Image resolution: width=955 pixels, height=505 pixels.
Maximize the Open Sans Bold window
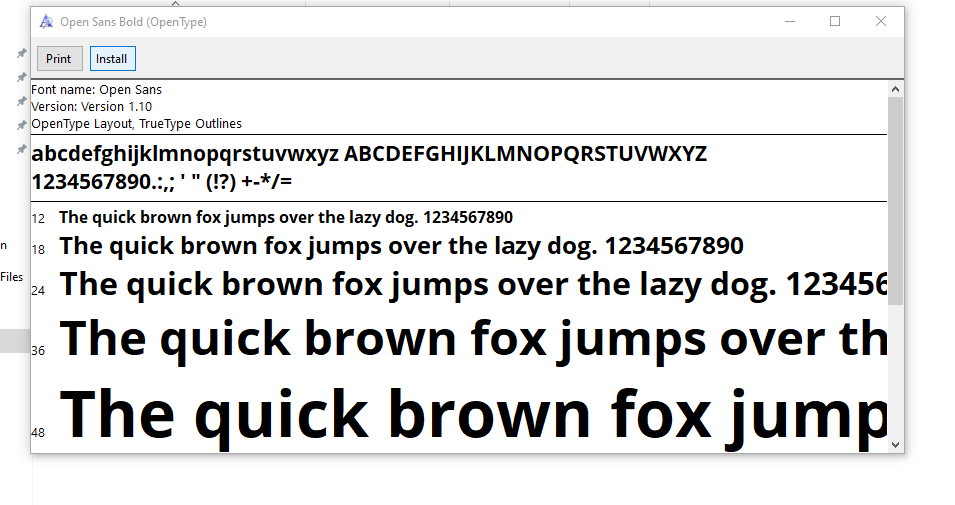[x=835, y=21]
